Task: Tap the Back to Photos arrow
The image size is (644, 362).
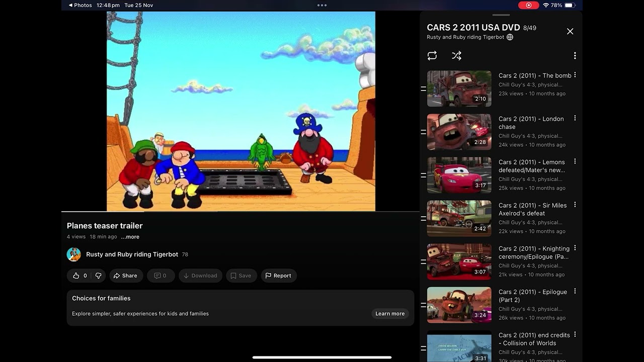Action: point(80,5)
